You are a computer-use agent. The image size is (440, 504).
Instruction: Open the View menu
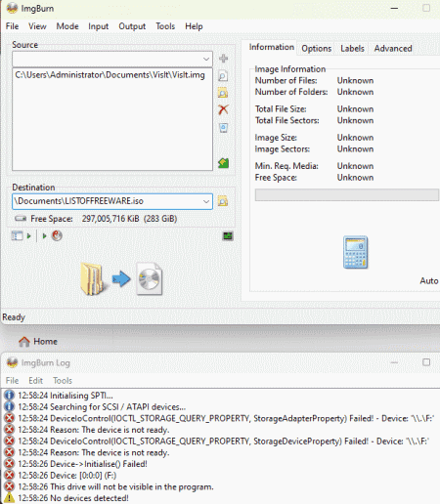coord(37,26)
